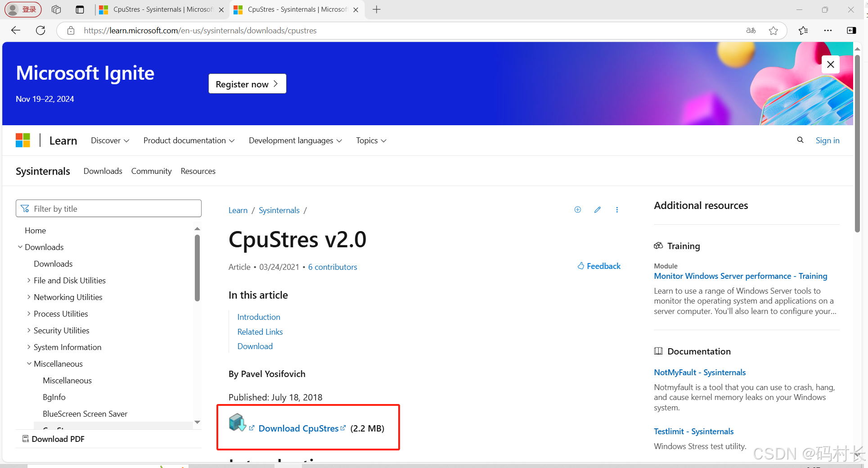Viewport: 868px width, 468px height.
Task: Click the CpuStres download package icon
Action: tap(237, 423)
